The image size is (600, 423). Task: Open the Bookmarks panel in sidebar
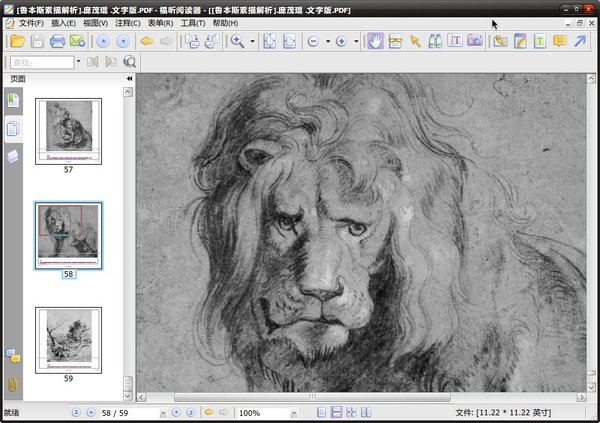13,100
